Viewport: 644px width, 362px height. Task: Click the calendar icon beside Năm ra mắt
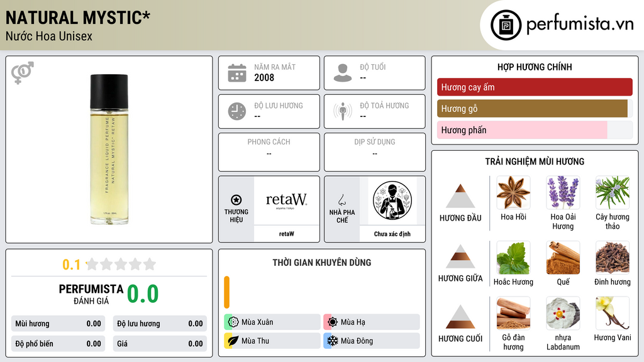[x=237, y=73]
